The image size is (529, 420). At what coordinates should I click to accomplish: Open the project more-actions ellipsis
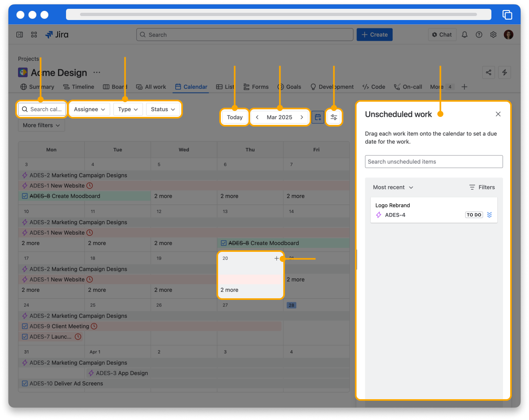tap(97, 72)
